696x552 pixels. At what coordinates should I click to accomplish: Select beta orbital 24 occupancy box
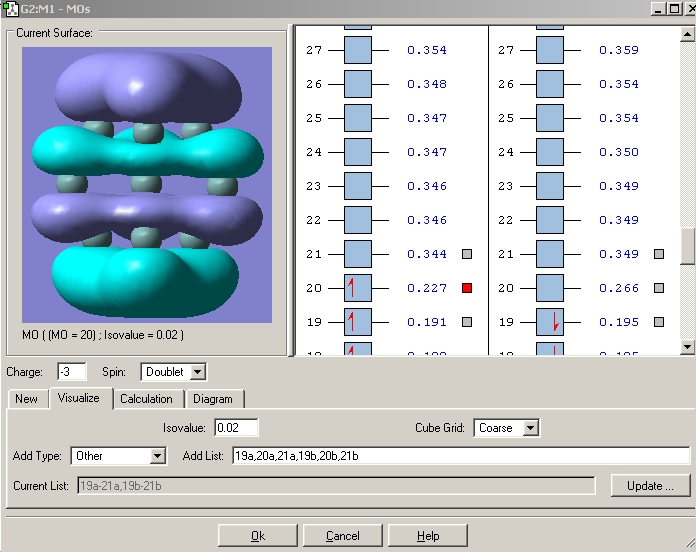[550, 152]
